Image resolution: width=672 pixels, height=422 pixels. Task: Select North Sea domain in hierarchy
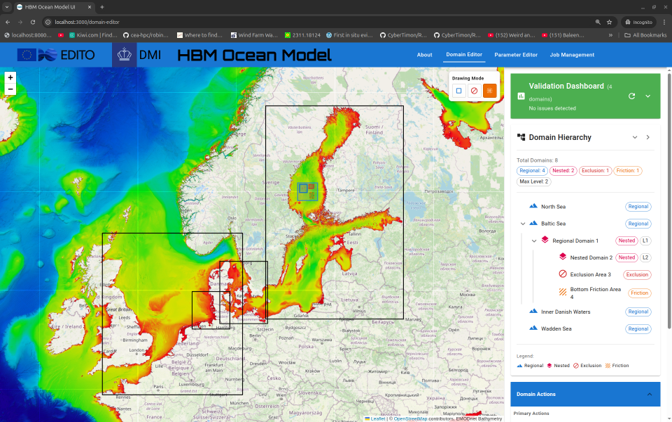pyautogui.click(x=553, y=207)
